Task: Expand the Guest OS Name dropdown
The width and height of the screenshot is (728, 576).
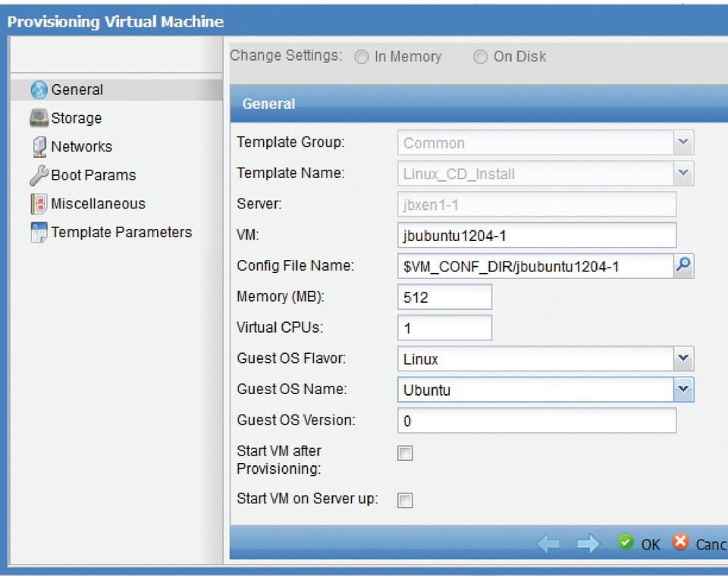Action: click(684, 390)
